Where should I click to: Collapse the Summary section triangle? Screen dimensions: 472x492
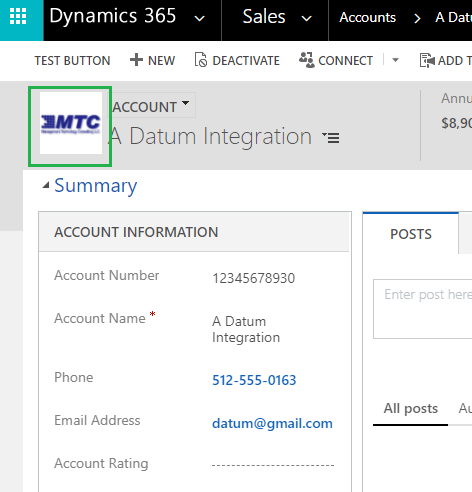46,185
